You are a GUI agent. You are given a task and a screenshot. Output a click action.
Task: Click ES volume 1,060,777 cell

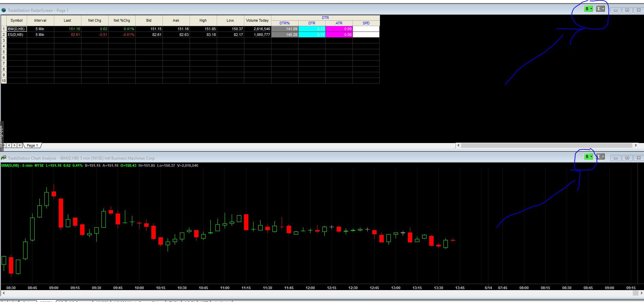pyautogui.click(x=258, y=35)
